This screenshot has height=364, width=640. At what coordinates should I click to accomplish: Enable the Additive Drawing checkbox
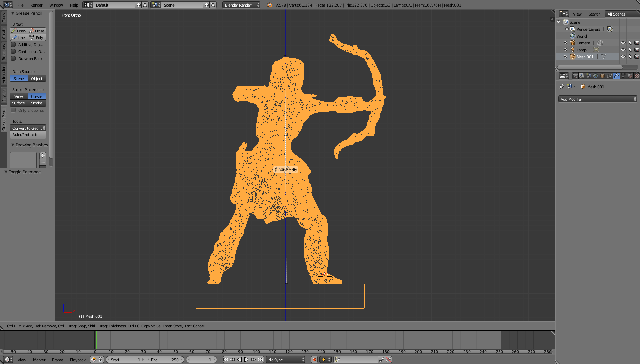pos(13,44)
